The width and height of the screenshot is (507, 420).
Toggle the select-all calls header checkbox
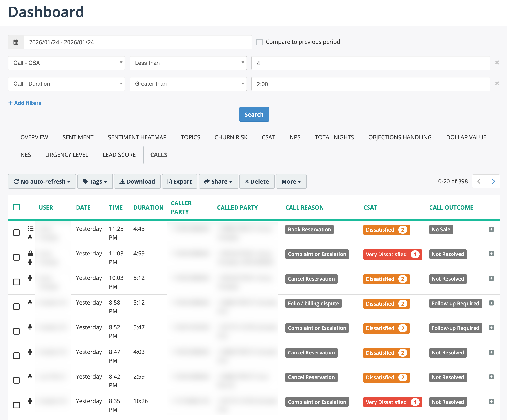point(16,207)
